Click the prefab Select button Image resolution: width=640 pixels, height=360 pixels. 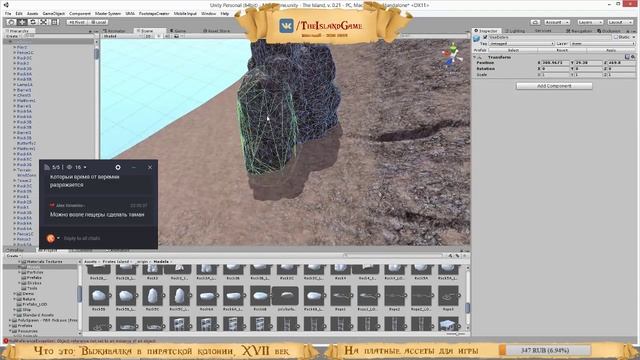[x=513, y=50]
